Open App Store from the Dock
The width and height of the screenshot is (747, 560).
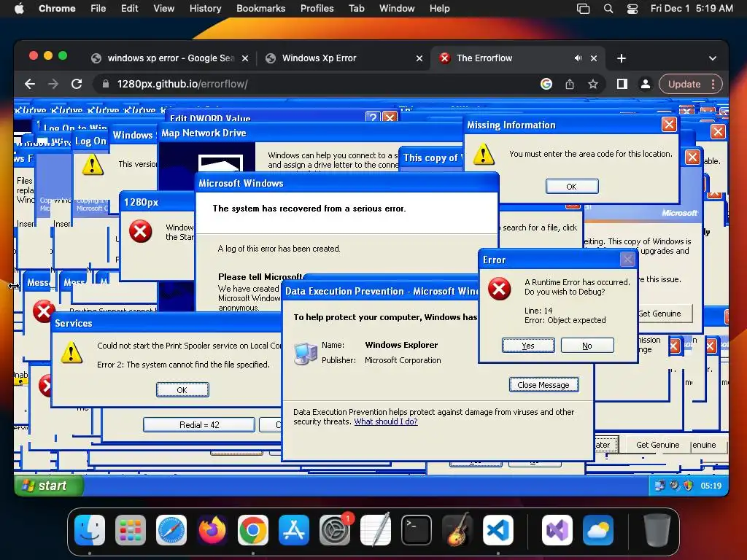coord(294,530)
